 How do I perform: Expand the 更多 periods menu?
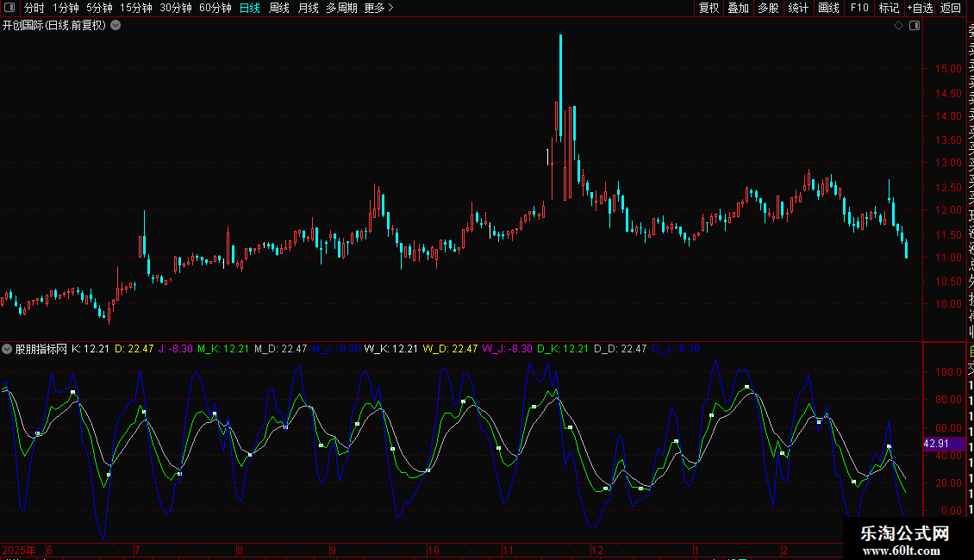click(379, 8)
